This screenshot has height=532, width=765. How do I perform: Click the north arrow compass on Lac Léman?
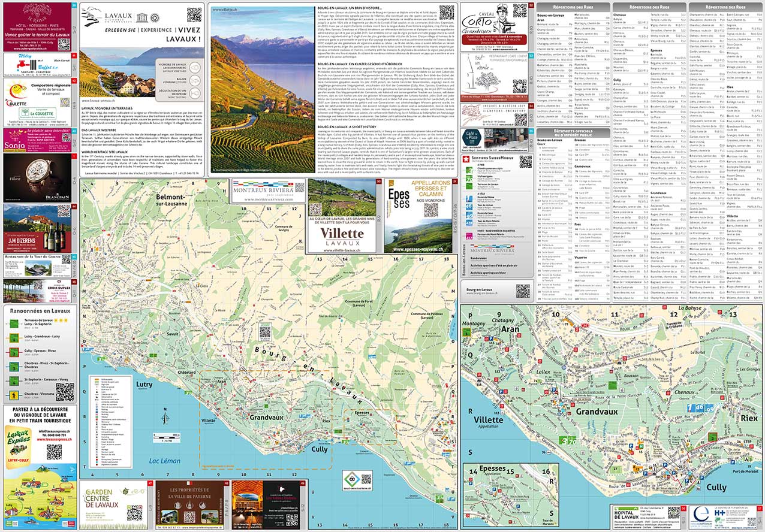tap(165, 416)
